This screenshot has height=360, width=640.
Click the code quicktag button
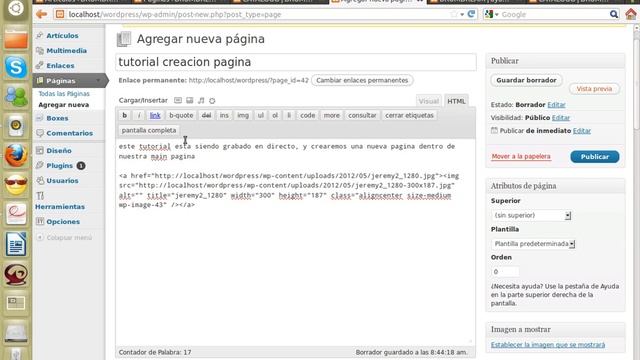coord(307,116)
